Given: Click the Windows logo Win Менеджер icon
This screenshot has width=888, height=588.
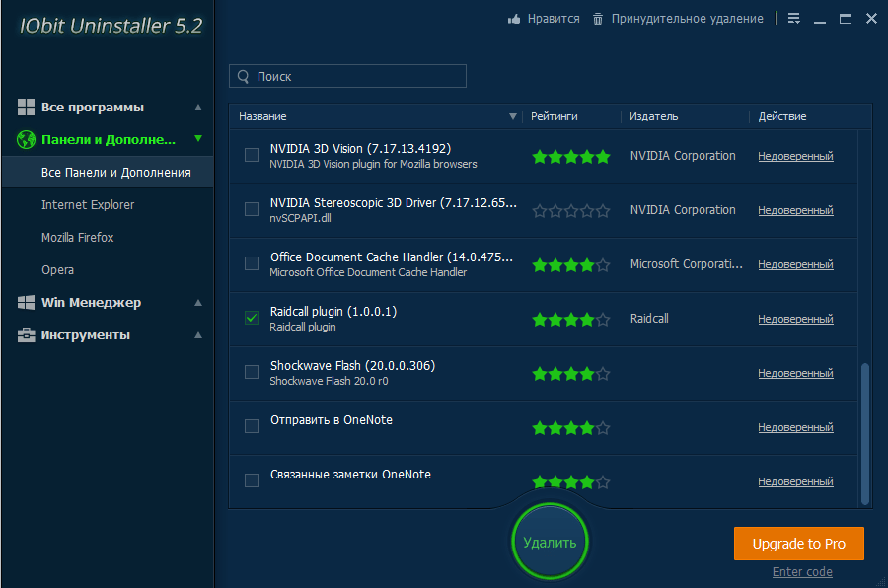Looking at the screenshot, I should click(x=26, y=303).
